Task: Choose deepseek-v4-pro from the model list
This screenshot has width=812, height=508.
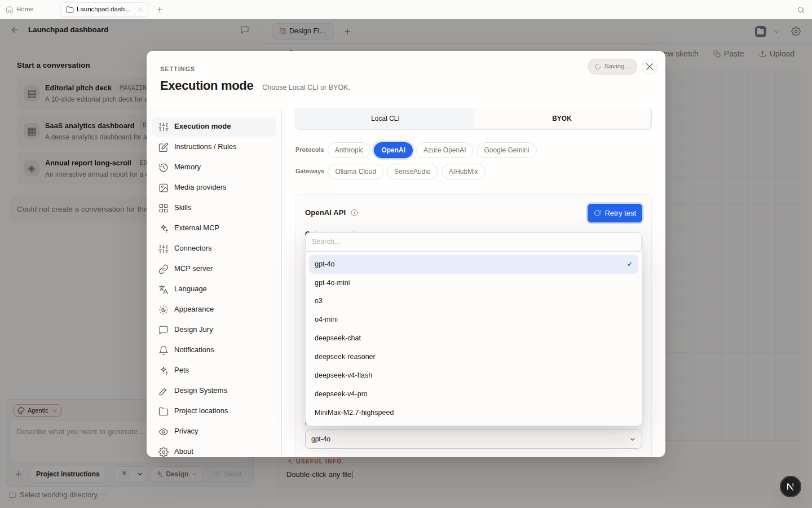Action: [474, 394]
